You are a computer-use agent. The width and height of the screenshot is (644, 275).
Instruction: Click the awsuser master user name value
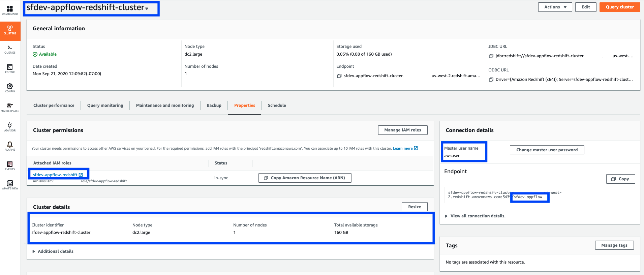[452, 156]
